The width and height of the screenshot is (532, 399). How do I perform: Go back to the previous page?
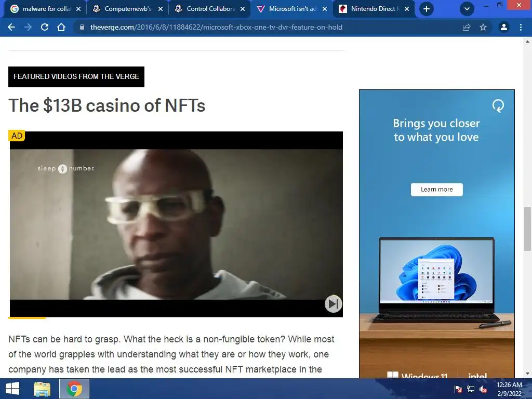tap(11, 27)
